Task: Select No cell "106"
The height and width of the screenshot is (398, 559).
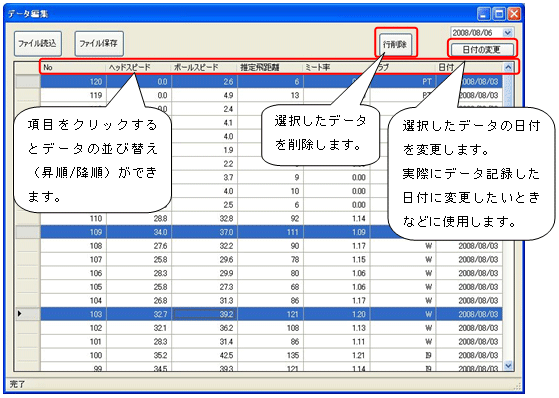Action: coord(73,273)
